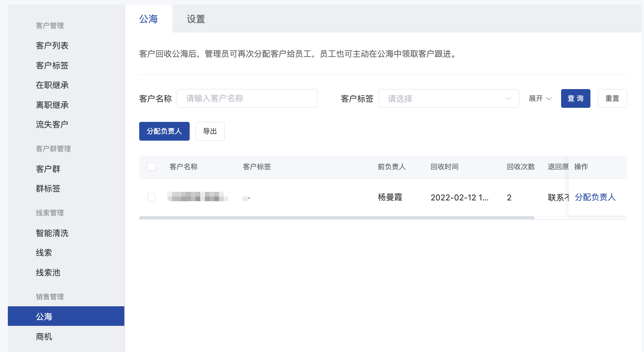Click the blue 分配负责人 button
Image resolution: width=644 pixels, height=352 pixels.
click(164, 131)
